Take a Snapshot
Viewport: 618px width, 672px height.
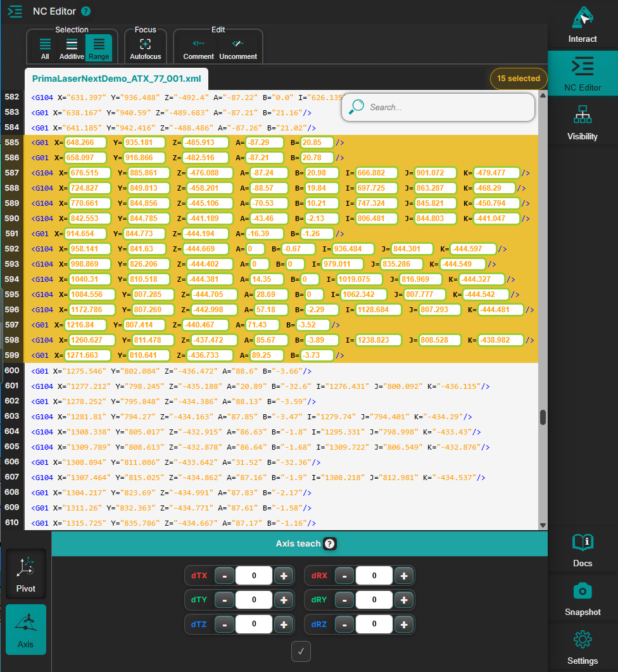pyautogui.click(x=583, y=599)
